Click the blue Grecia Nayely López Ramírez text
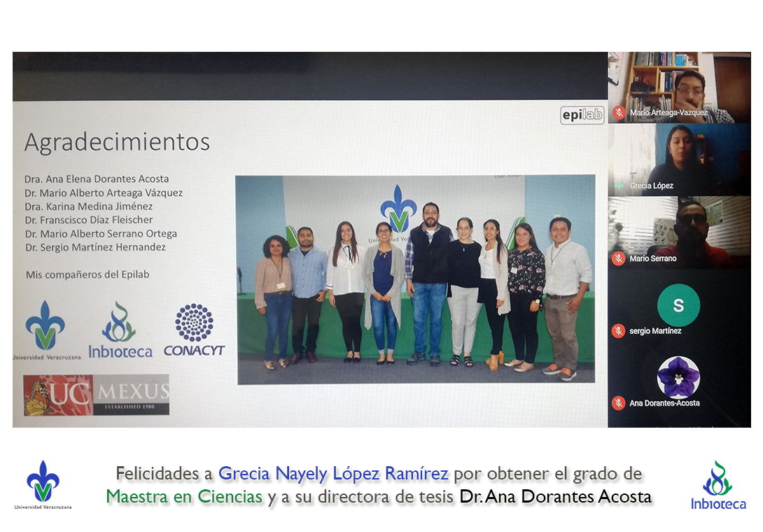Image resolution: width=763 pixels, height=532 pixels. 332,474
